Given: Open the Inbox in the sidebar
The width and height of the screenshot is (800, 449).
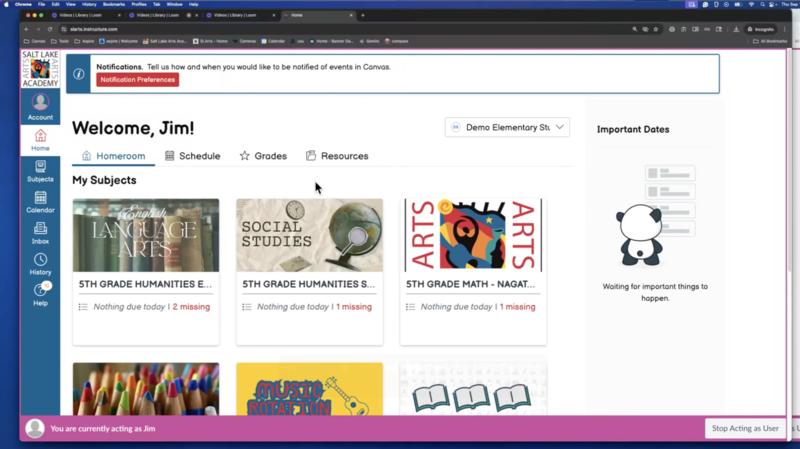Looking at the screenshot, I should [40, 233].
